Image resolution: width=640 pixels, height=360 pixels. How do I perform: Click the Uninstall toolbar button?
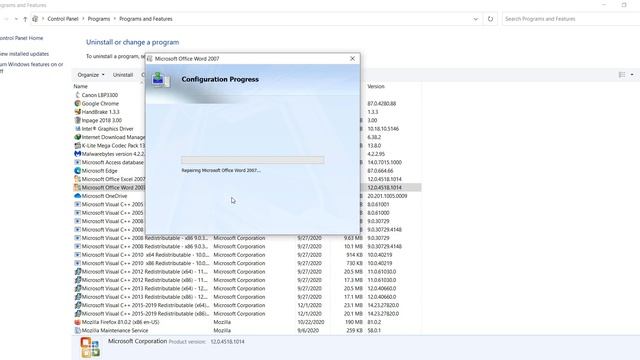click(x=123, y=75)
